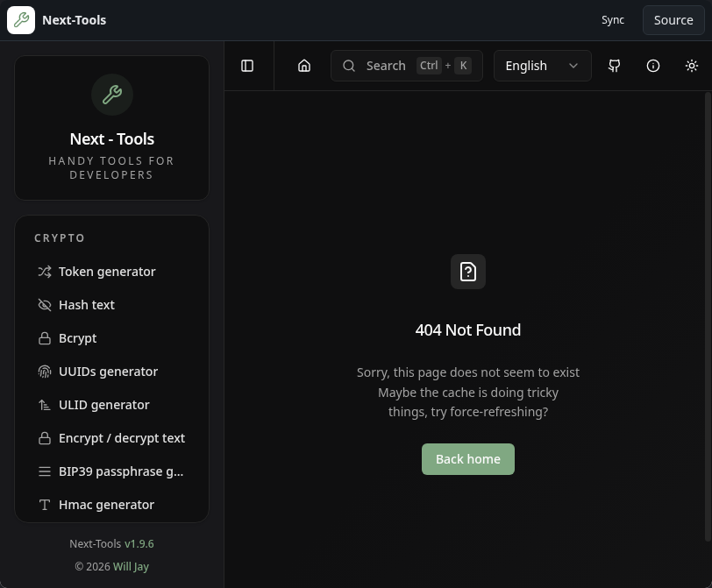Go to home via house icon
The width and height of the screenshot is (712, 588).
tap(304, 66)
